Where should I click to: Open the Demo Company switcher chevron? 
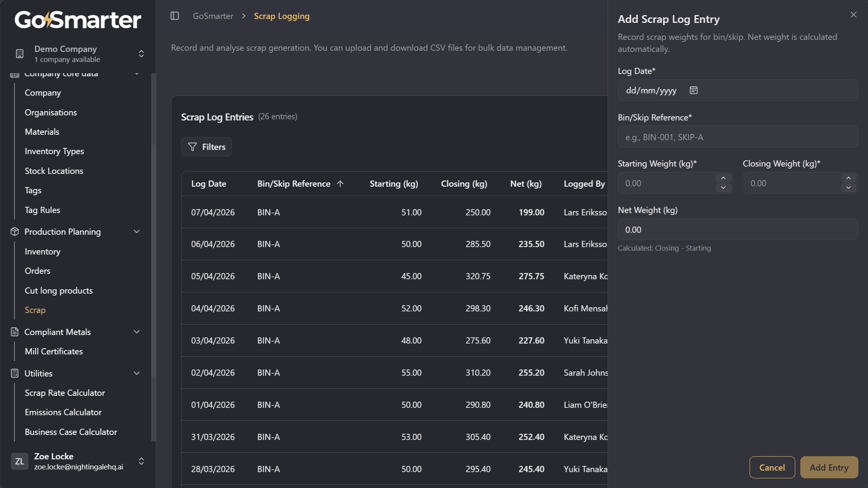141,54
